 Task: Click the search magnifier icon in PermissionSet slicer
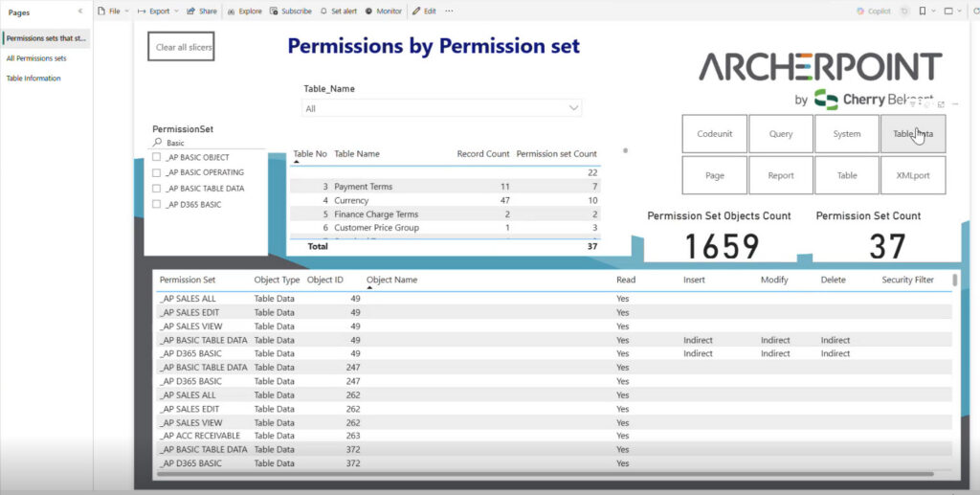pyautogui.click(x=158, y=143)
